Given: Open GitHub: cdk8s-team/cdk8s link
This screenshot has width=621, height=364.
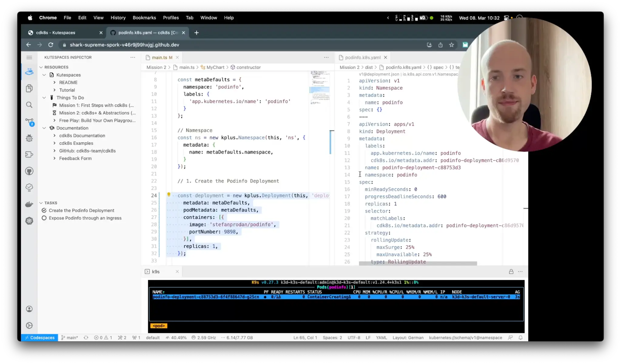Looking at the screenshot, I should coord(87,151).
